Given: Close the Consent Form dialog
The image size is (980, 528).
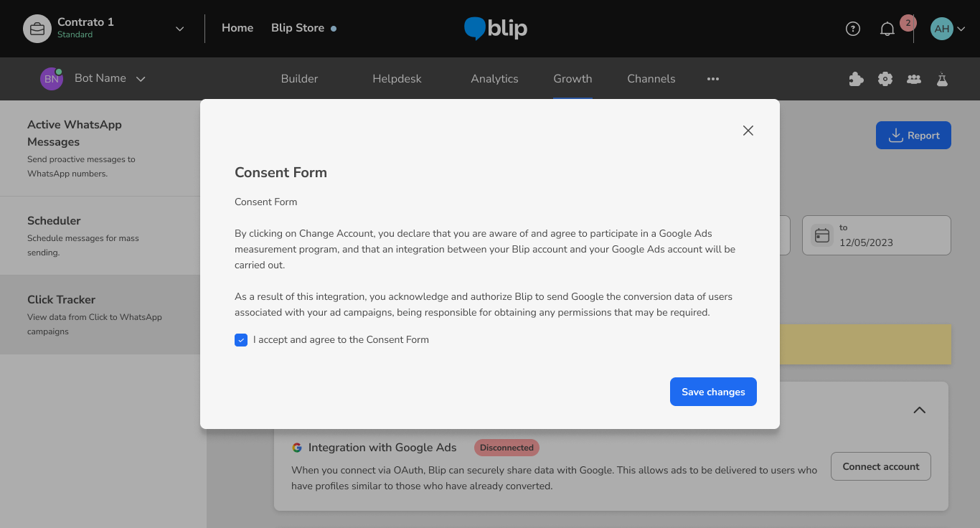Looking at the screenshot, I should point(748,131).
